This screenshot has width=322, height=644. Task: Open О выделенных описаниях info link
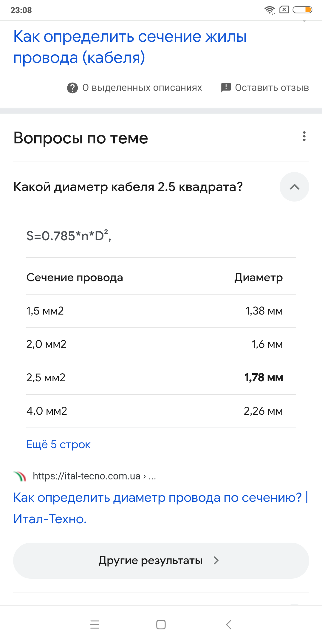tap(142, 88)
